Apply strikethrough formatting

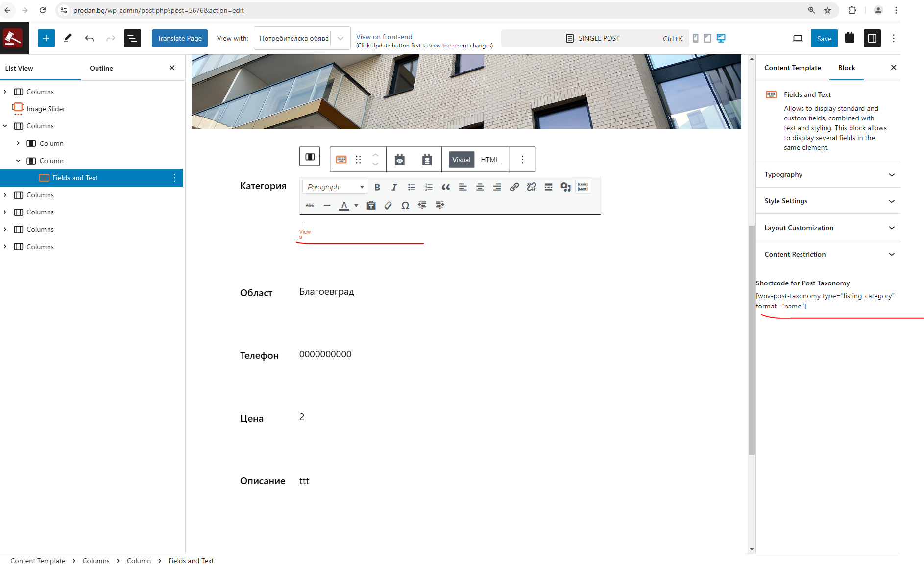pyautogui.click(x=310, y=205)
